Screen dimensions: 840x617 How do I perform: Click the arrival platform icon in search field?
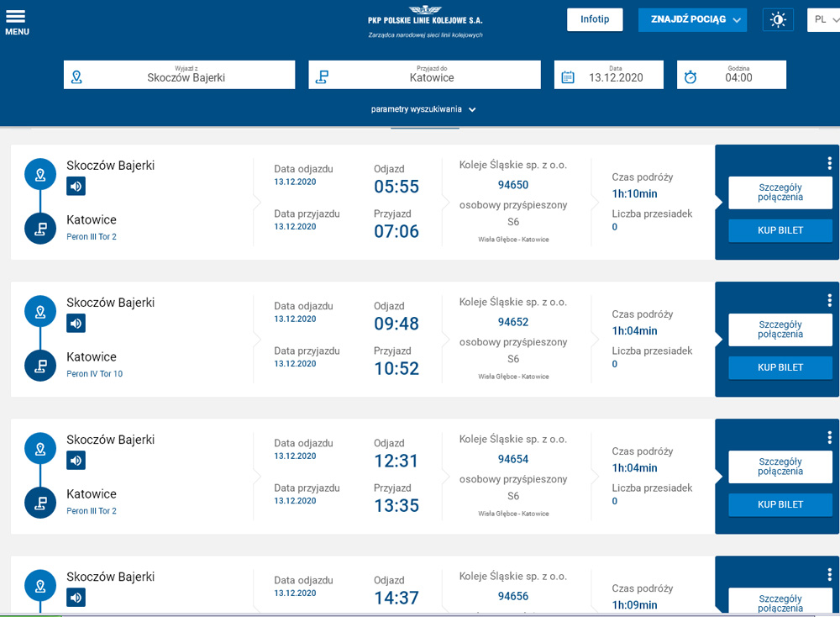pyautogui.click(x=322, y=77)
